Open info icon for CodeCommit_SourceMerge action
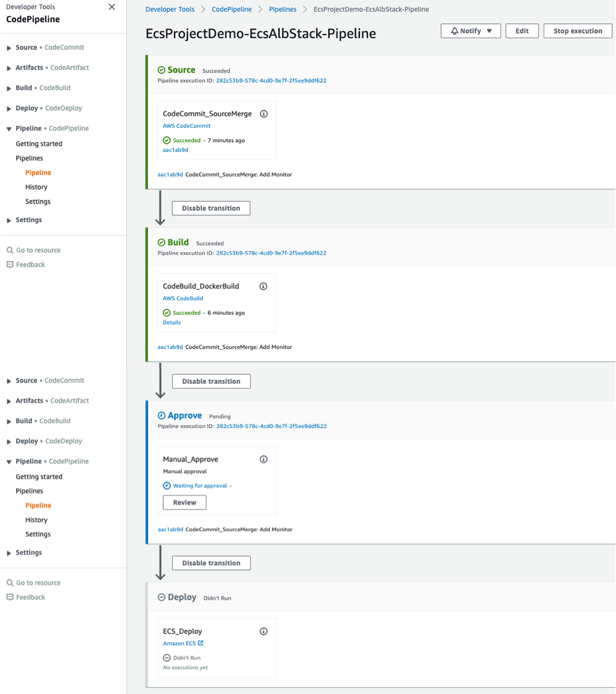This screenshot has height=694, width=616. [264, 114]
